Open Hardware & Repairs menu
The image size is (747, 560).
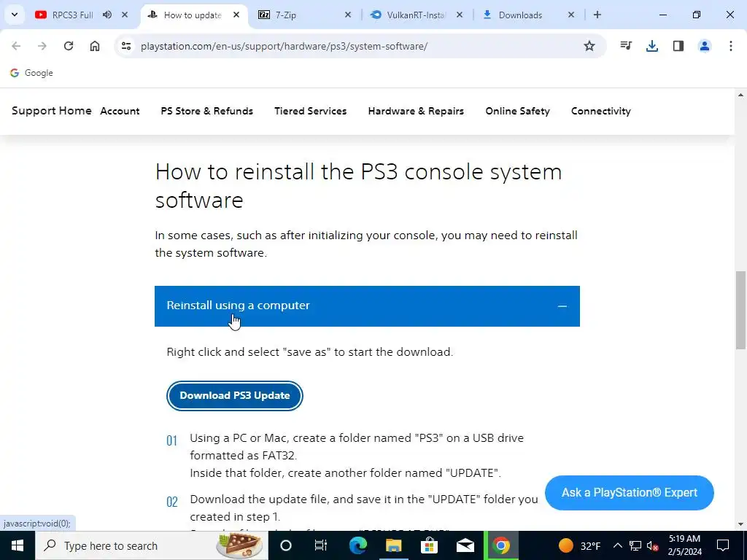416,111
